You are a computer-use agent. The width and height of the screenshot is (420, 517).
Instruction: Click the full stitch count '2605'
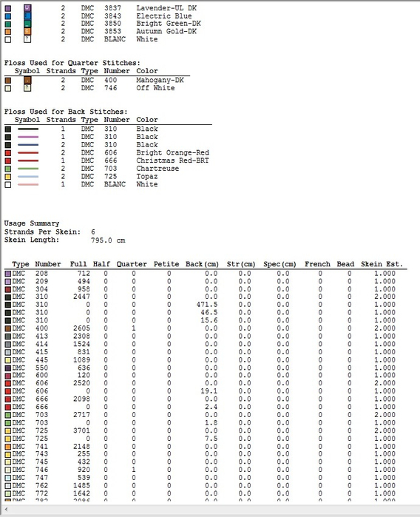point(81,328)
